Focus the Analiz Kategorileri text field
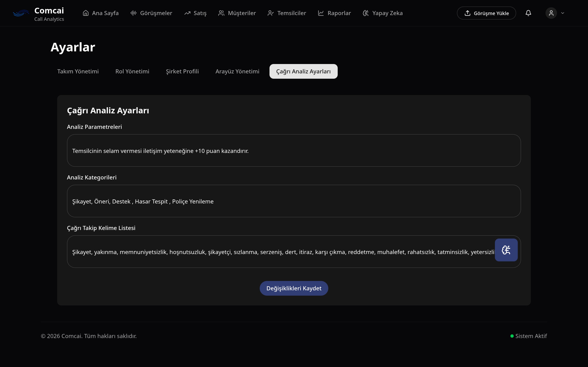This screenshot has width=588, height=367. [294, 201]
